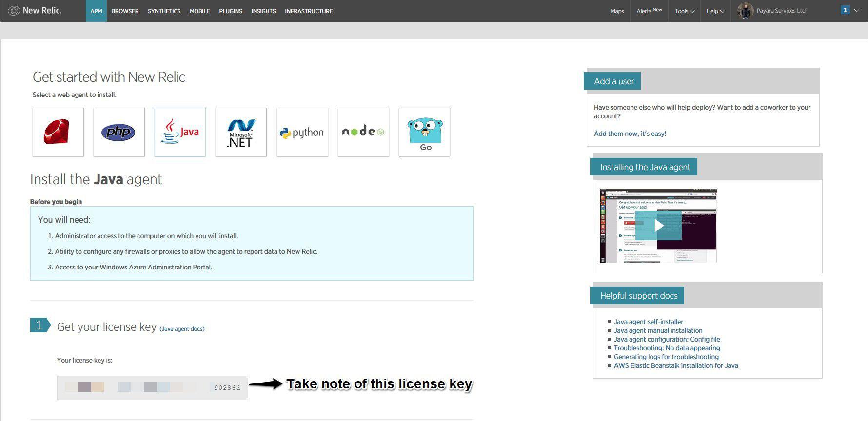
Task: Click the license key field
Action: [152, 388]
